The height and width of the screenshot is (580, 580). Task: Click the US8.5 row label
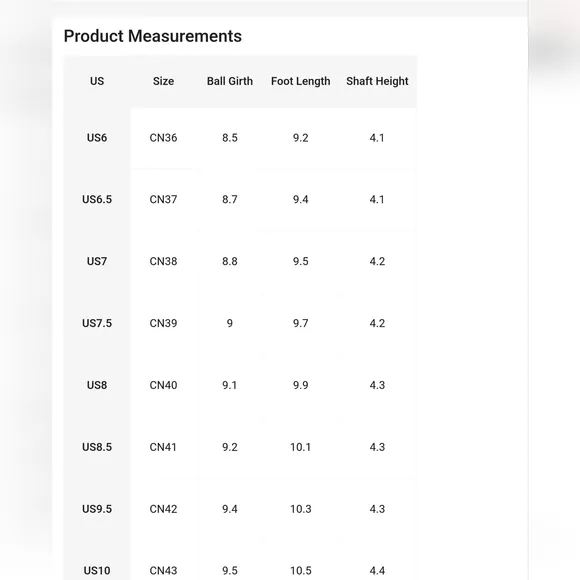click(97, 447)
